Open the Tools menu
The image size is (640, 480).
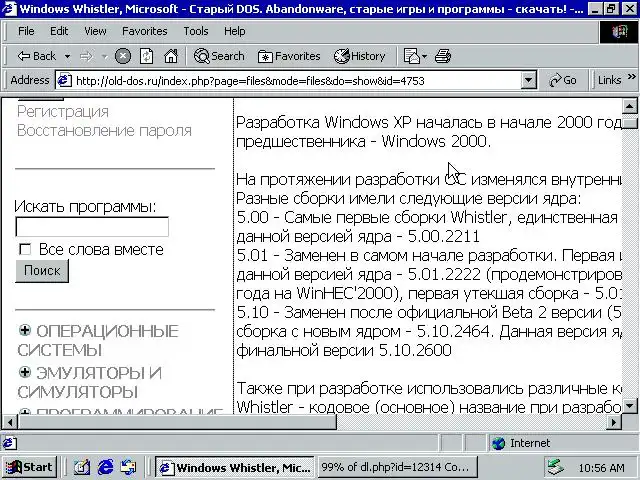pos(196,31)
